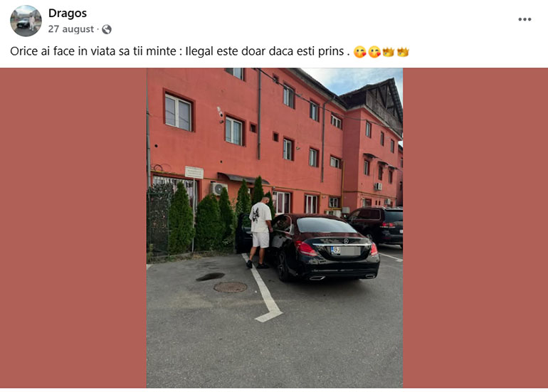The width and height of the screenshot is (548, 392).
Task: Select the post caption text about Ilegal
Action: (180, 51)
